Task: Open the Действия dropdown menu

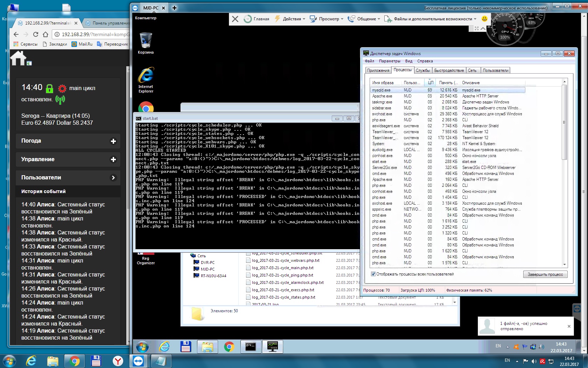Action: pos(290,19)
